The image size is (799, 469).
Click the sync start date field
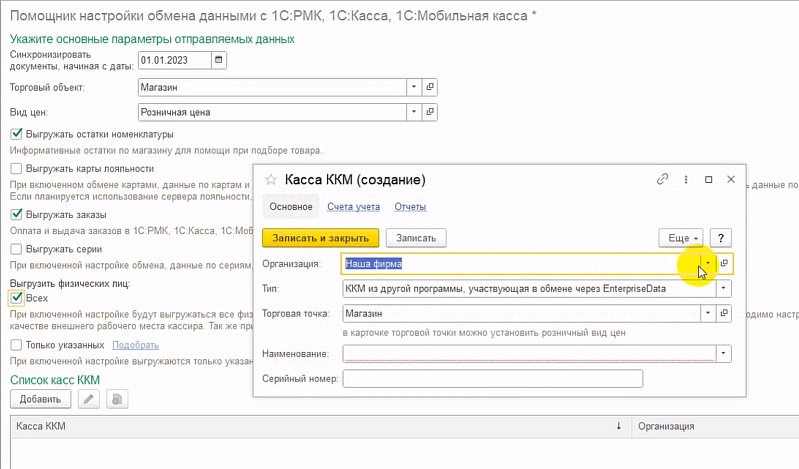coord(174,60)
